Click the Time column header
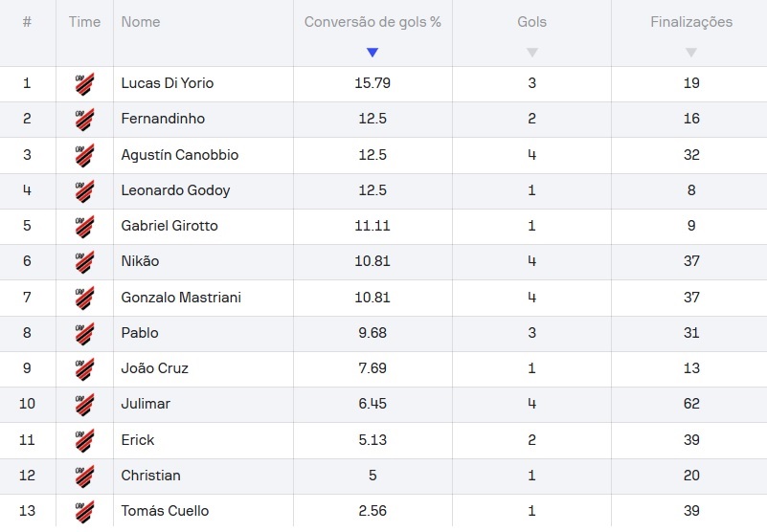Screen dimensions: 767x532 [x=84, y=22]
